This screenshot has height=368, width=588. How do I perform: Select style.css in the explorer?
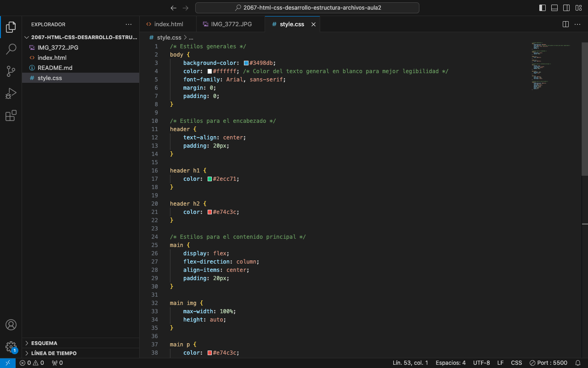click(x=80, y=78)
